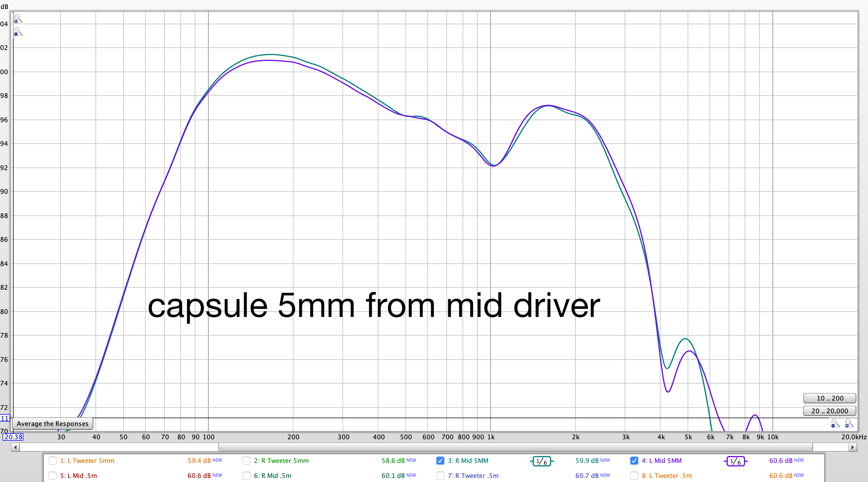Viewport: 868px width, 482px height.
Task: Click the '2: R Tweeter 5mm' legend label
Action: 281,461
